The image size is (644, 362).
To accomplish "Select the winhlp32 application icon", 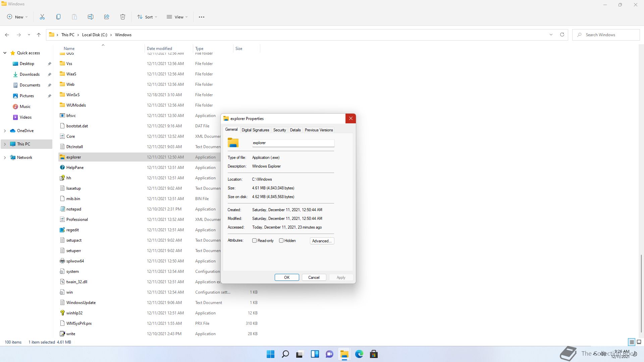I will [62, 313].
